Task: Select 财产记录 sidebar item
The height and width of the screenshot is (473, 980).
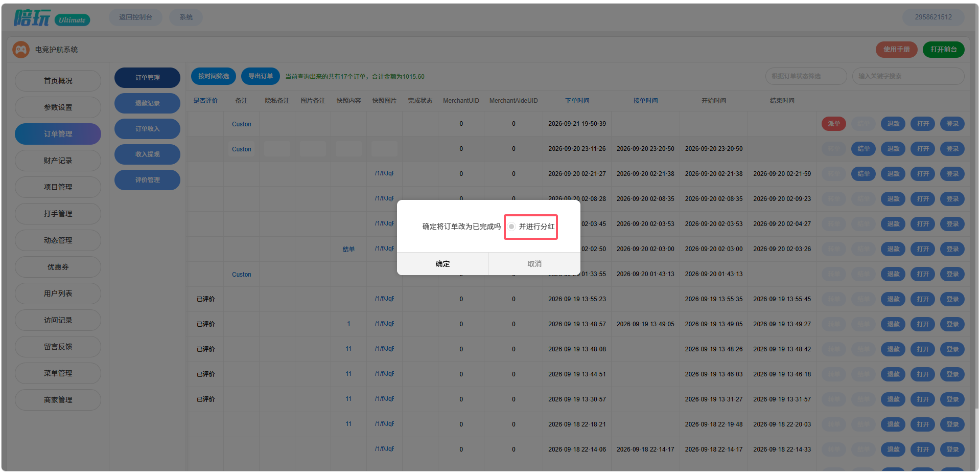Action: coord(58,161)
